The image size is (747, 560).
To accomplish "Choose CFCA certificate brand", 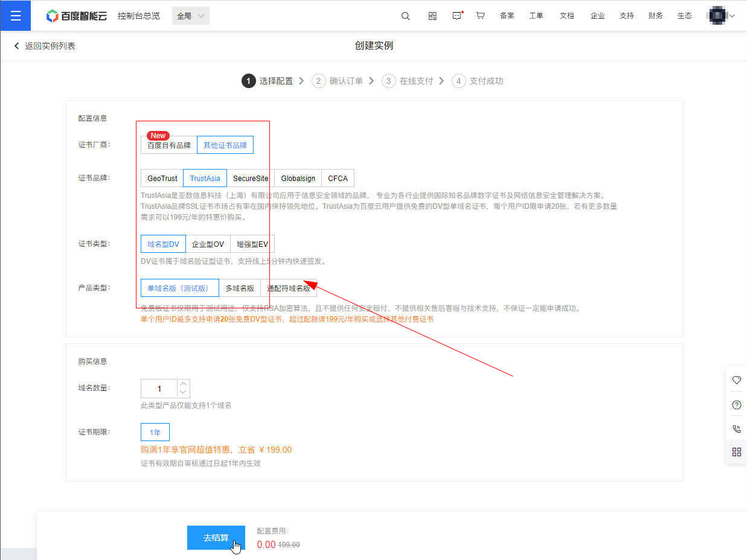I will [x=338, y=179].
